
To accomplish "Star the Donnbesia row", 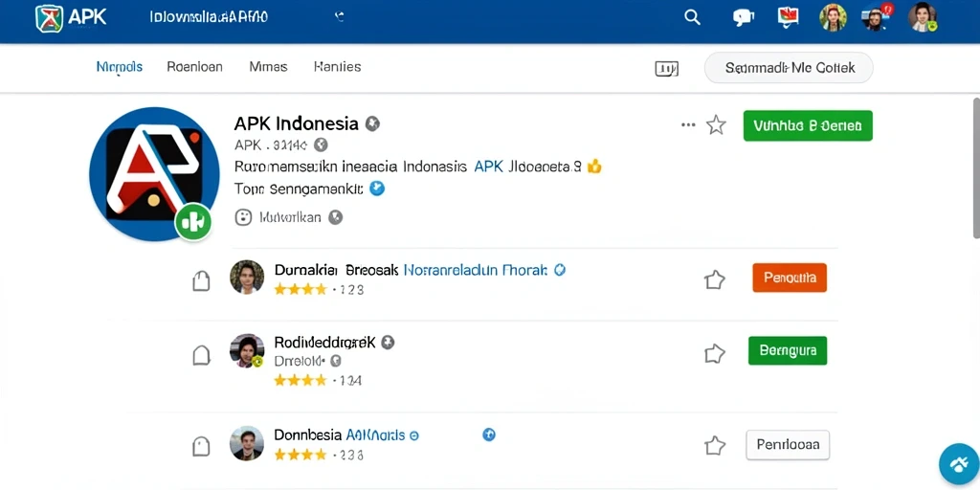I will point(714,446).
